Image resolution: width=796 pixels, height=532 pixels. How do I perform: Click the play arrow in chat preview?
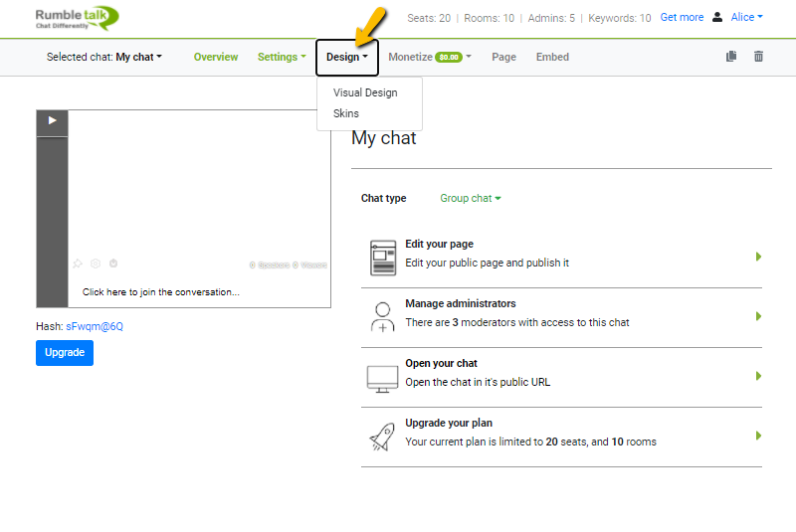tap(52, 121)
